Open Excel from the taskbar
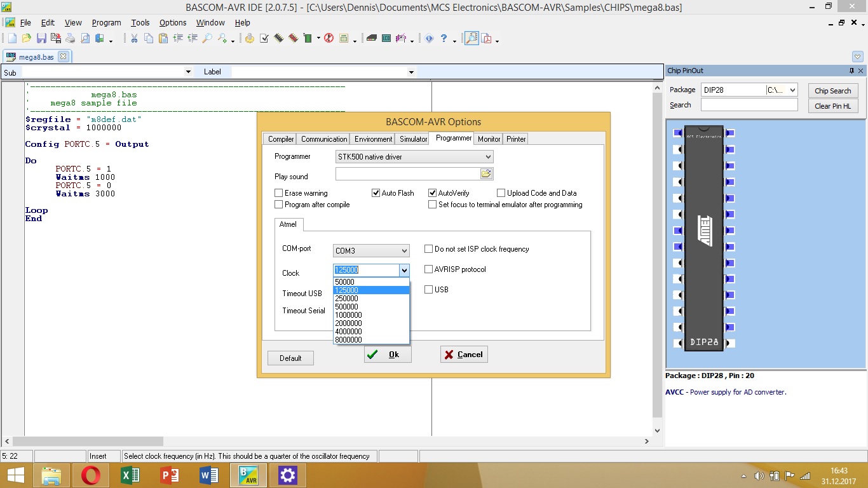 click(130, 475)
